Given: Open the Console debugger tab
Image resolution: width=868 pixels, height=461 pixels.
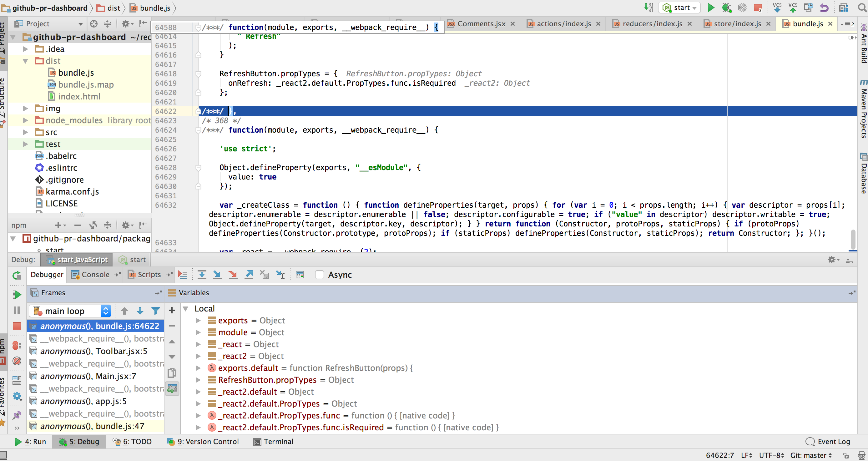Looking at the screenshot, I should 95,275.
